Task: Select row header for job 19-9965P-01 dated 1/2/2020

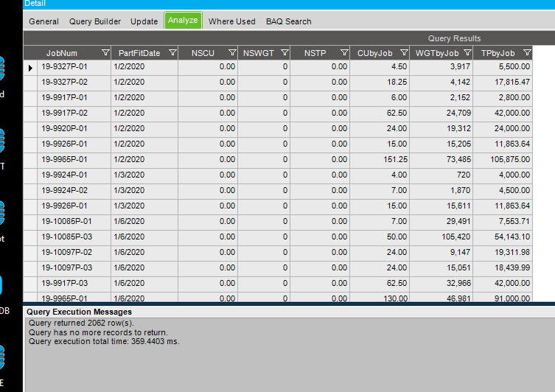Action: coord(30,160)
